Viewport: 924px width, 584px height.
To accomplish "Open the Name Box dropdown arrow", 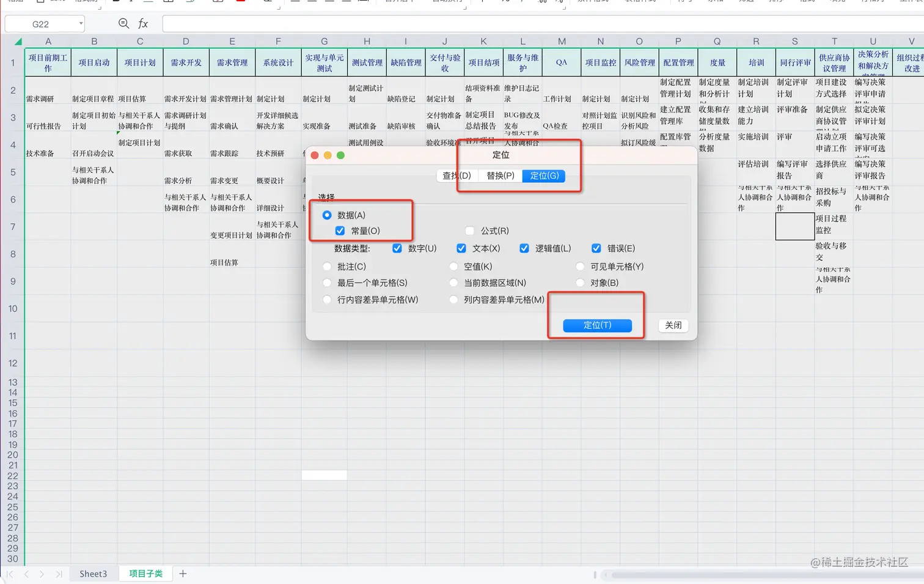I will tap(81, 24).
